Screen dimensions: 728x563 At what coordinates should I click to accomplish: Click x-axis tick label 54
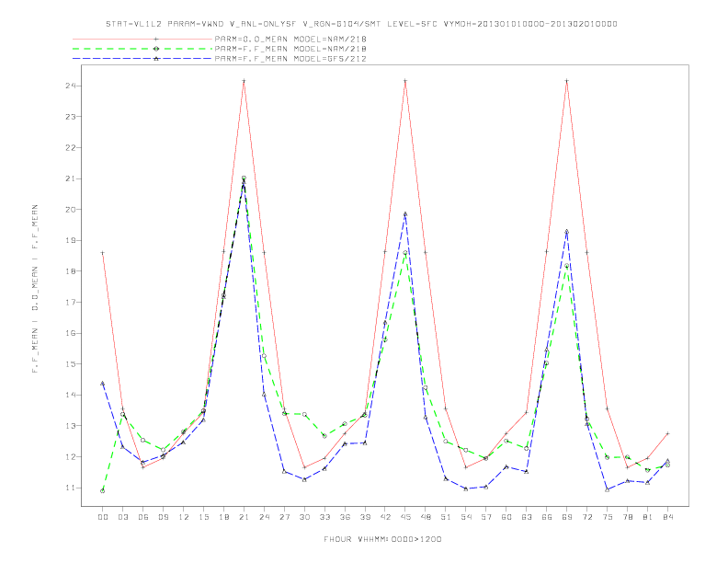coord(466,517)
